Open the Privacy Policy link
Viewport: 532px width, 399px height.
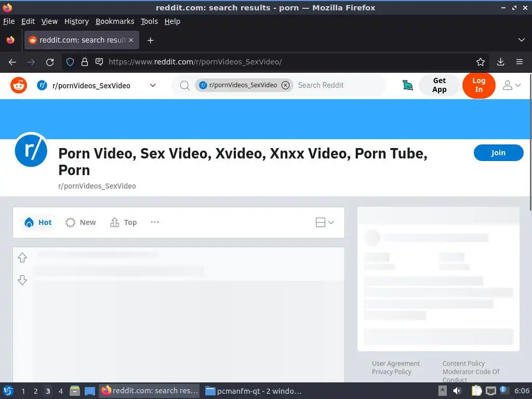pyautogui.click(x=392, y=372)
